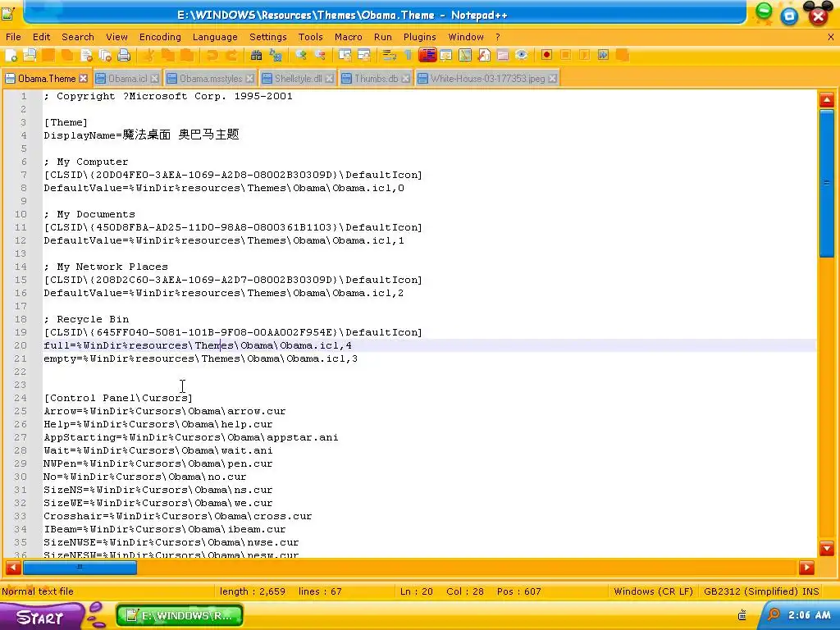Screen dimensions: 840x630
Task: Toggle word wrap in the toolbar
Action: [389, 55]
